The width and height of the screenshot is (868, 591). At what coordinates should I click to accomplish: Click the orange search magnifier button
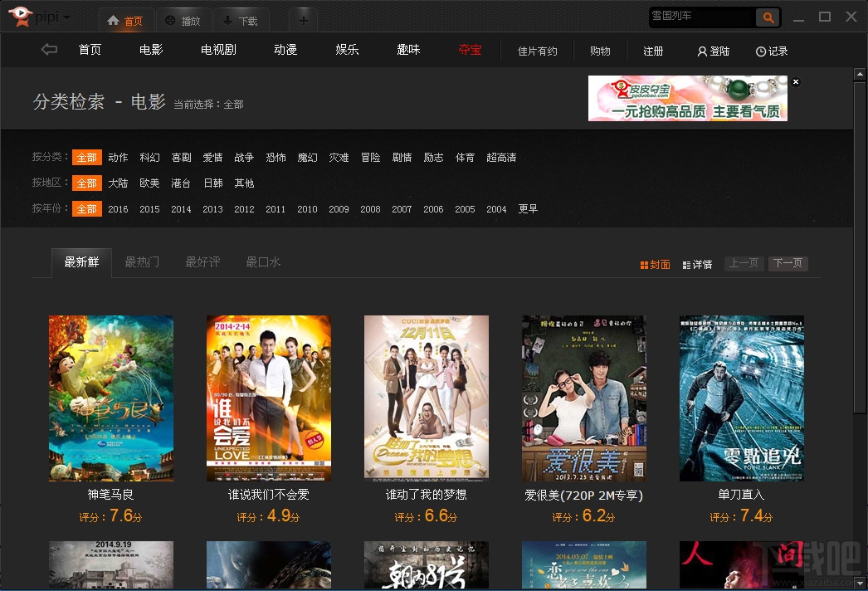(768, 17)
